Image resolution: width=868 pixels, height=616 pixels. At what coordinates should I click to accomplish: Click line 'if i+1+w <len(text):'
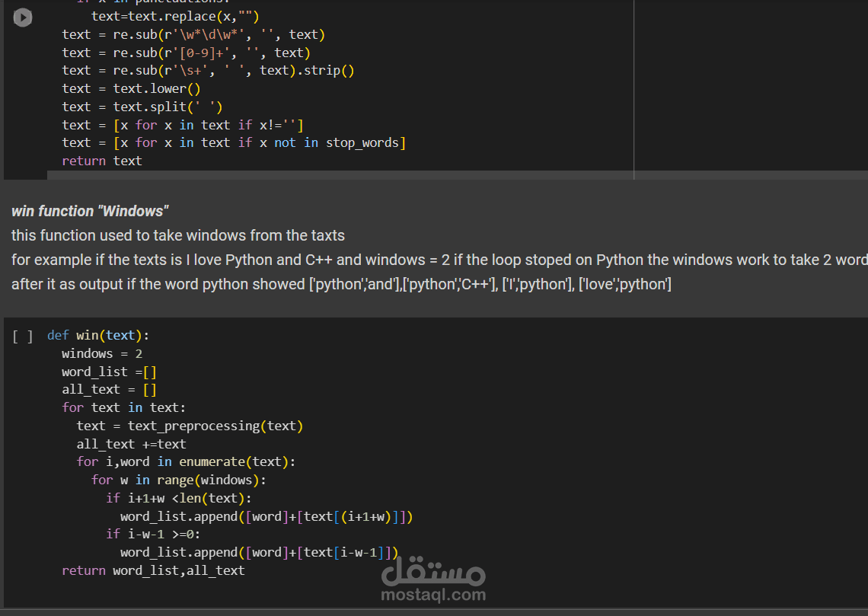[x=179, y=499]
